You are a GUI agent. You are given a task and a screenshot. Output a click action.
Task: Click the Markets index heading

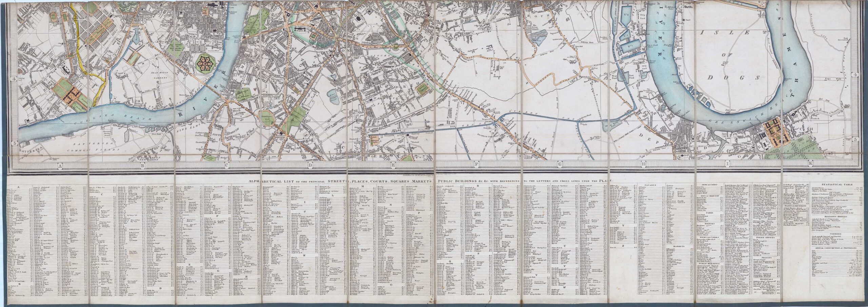[x=647, y=256]
